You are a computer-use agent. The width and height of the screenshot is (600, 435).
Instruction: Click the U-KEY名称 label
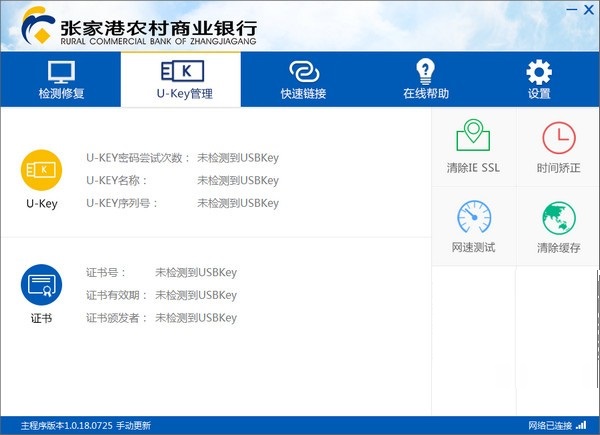pyautogui.click(x=116, y=180)
